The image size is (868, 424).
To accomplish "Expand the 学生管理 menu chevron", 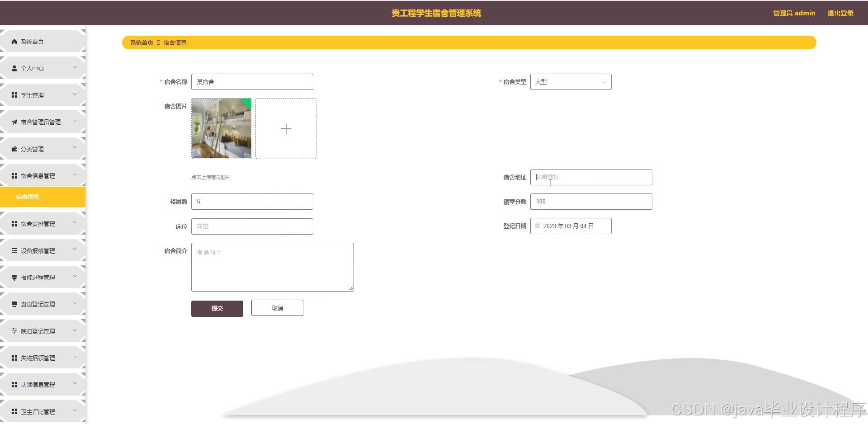I will tap(75, 94).
